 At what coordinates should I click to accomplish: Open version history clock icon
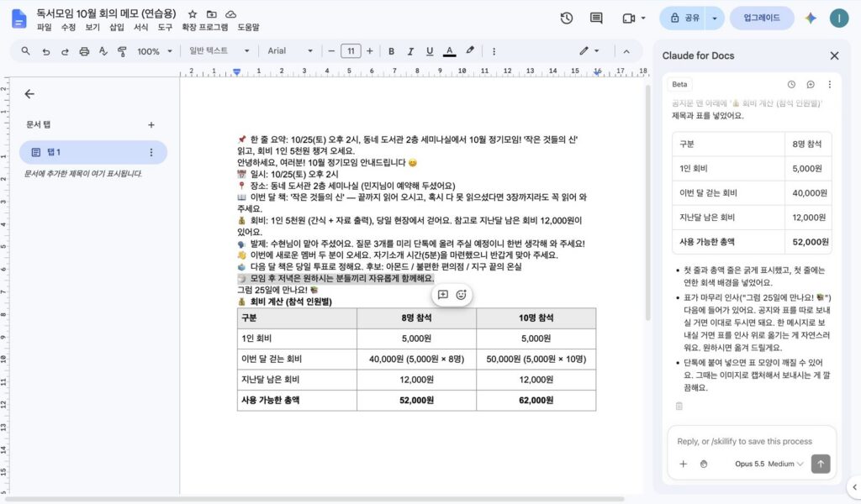point(567,18)
